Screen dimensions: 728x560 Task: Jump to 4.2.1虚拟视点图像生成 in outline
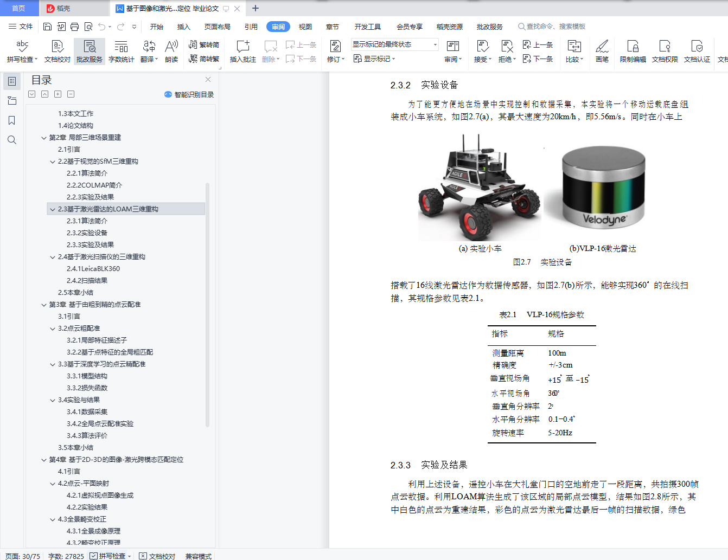coord(100,495)
